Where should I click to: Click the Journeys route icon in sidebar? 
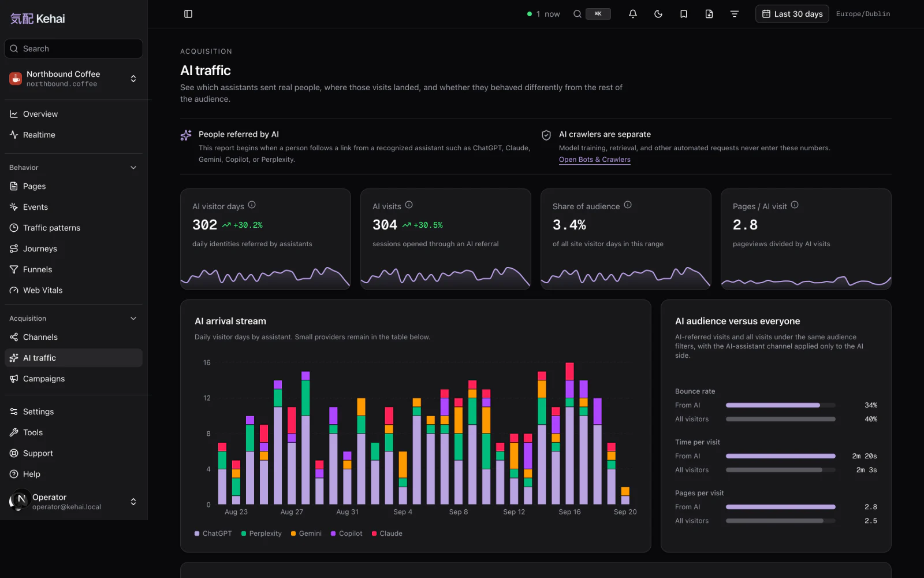point(14,249)
